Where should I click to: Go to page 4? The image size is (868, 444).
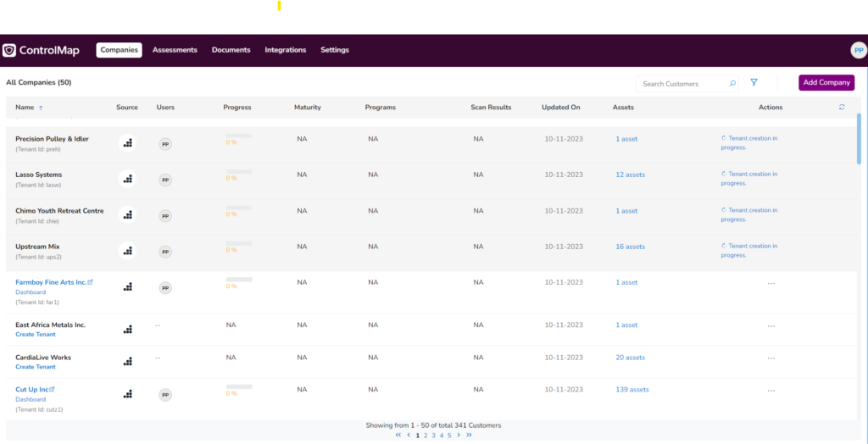point(441,436)
